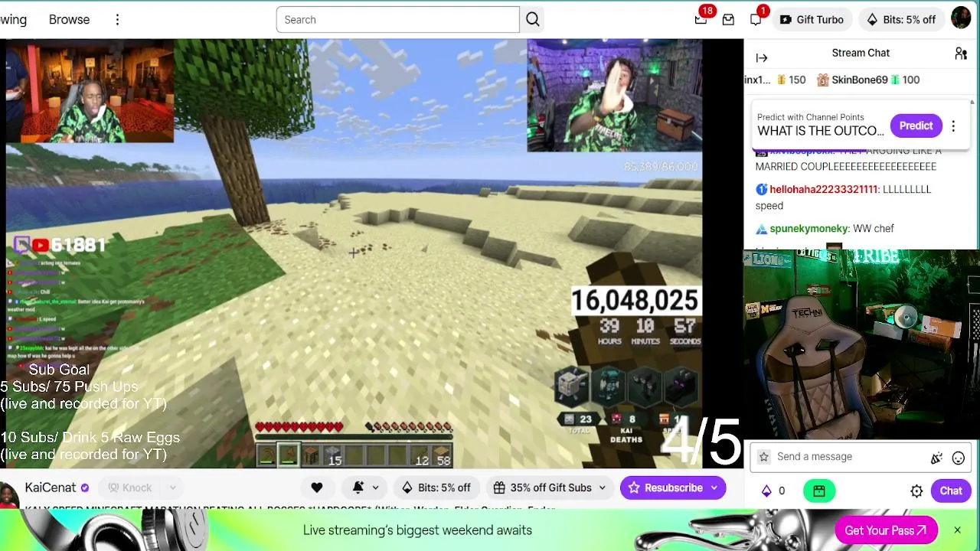Collapse the Stream Chat panel
The image size is (980, 551).
(x=762, y=58)
